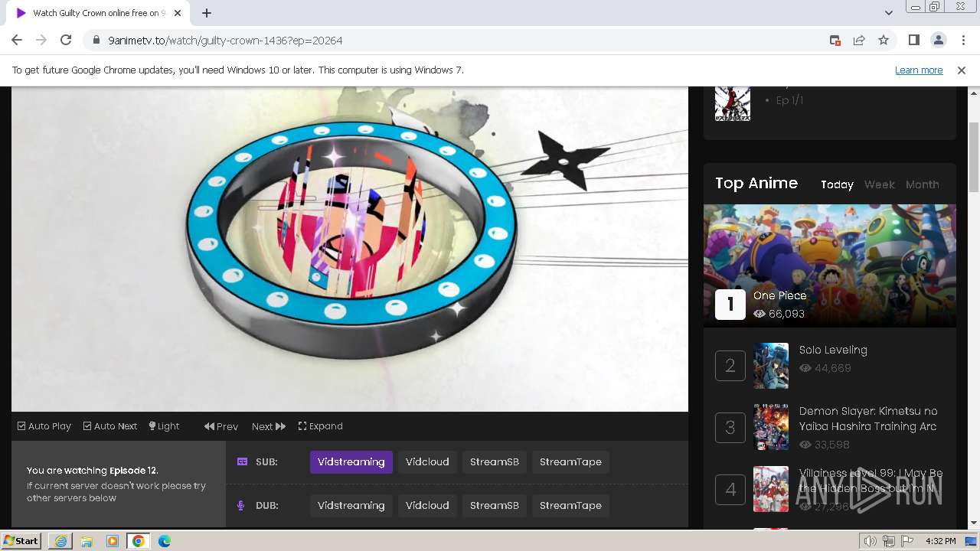Click the Demon Slayer thumbnail
980x551 pixels.
pyautogui.click(x=771, y=427)
